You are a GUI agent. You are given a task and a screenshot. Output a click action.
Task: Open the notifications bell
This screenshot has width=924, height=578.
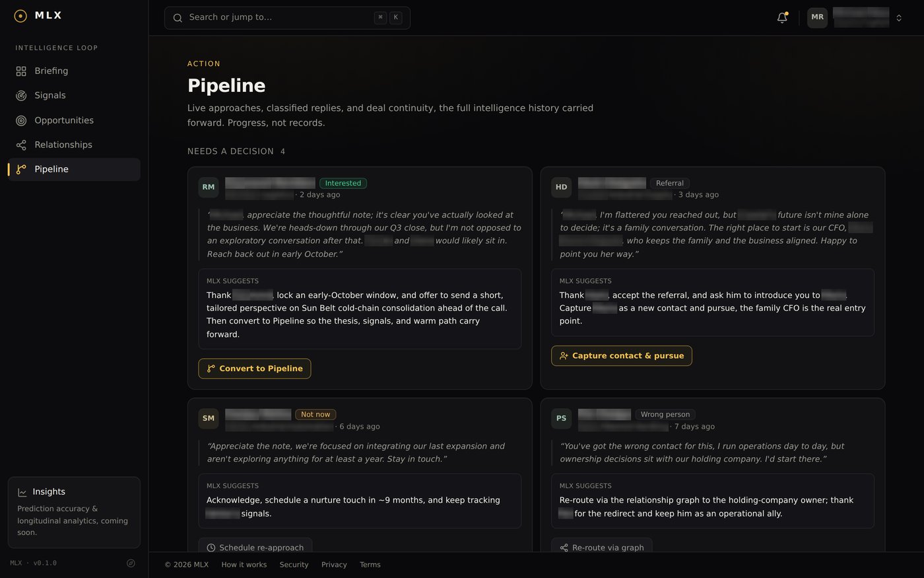tap(782, 18)
